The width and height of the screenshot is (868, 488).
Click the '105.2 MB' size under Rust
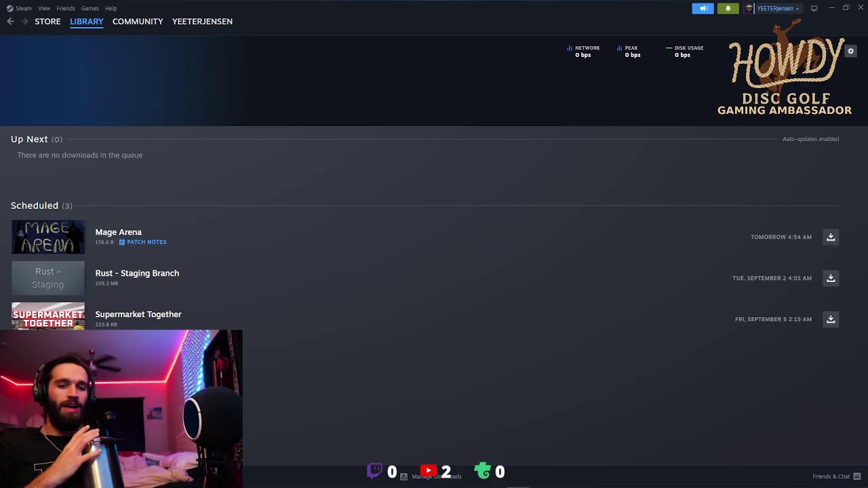point(106,283)
